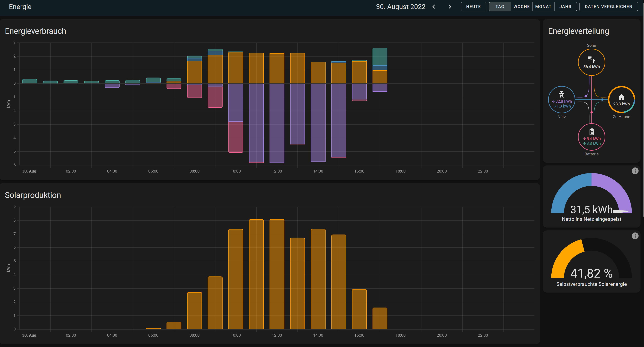Viewport: 644px width, 347px height.
Task: Click the previous day arrow
Action: (434, 7)
